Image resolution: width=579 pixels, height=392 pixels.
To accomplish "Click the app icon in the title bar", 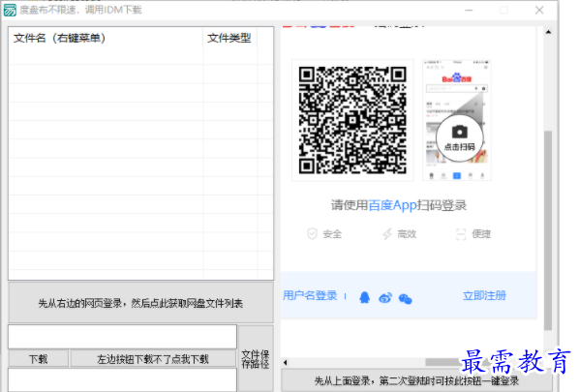I will coord(10,10).
